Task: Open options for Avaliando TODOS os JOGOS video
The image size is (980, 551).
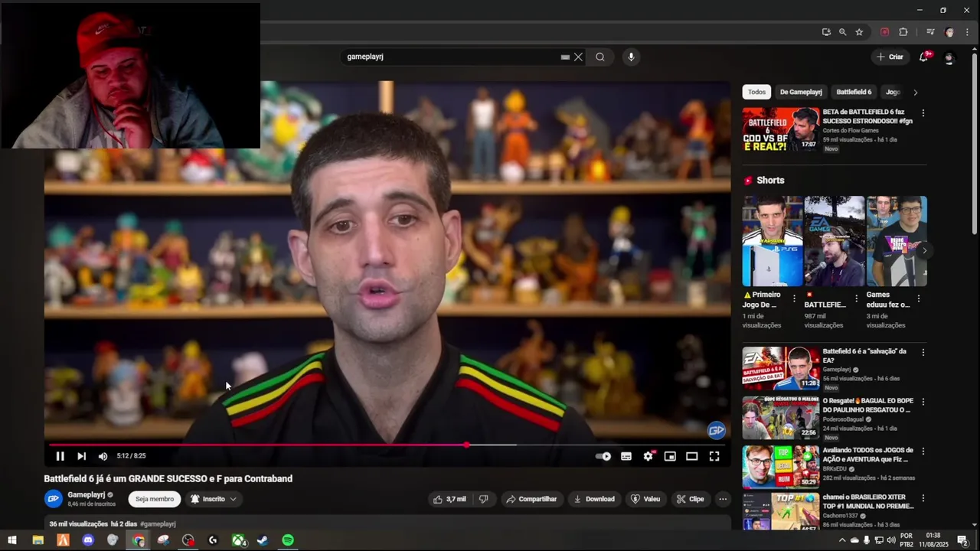Action: (x=923, y=451)
